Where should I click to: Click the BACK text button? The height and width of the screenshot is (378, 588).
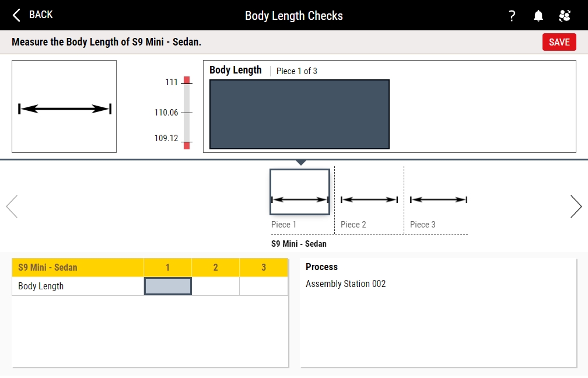41,15
